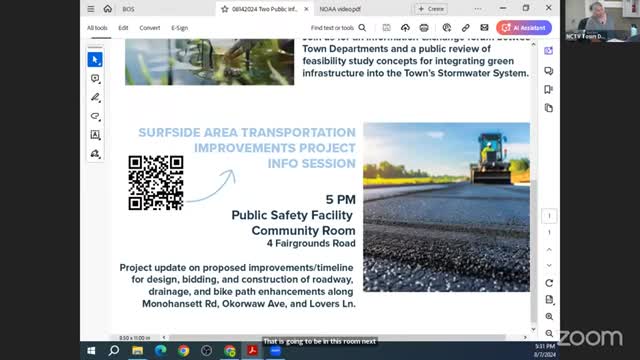Switch to NOAA video.pdf tab

340,9
